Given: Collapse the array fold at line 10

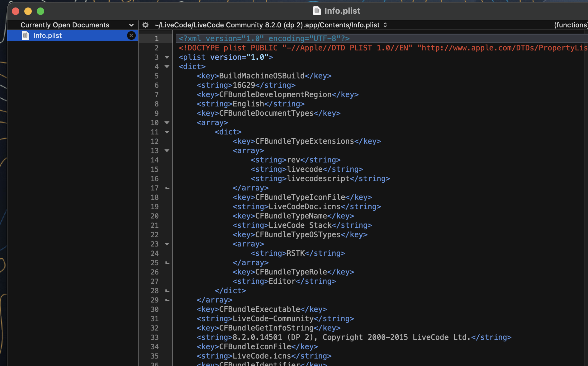Looking at the screenshot, I should (167, 123).
